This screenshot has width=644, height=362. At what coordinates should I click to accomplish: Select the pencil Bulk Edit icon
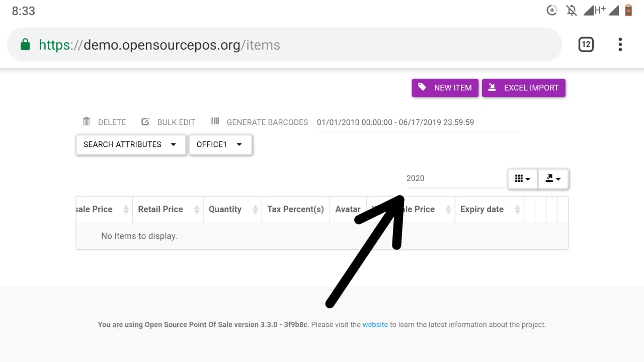[x=145, y=121]
